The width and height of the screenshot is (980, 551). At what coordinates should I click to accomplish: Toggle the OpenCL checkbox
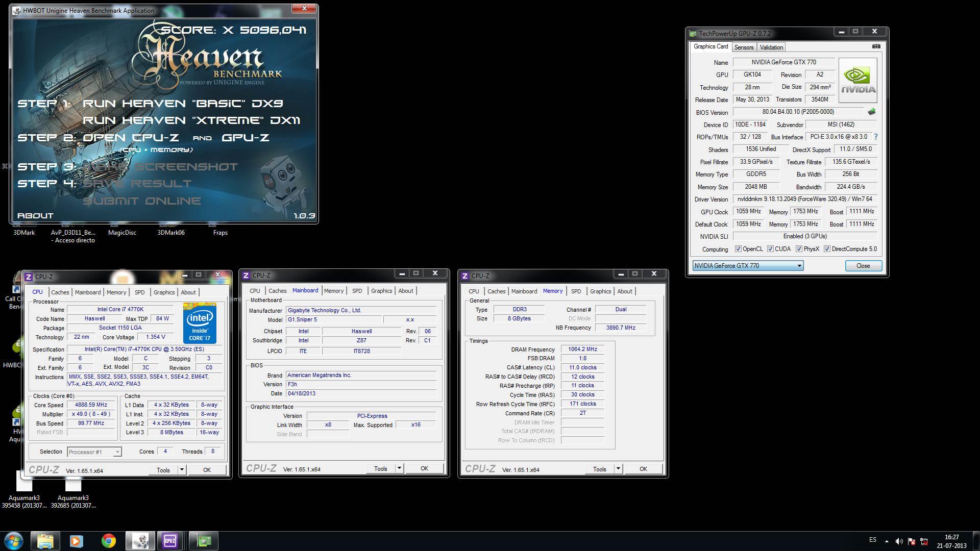pyautogui.click(x=738, y=249)
